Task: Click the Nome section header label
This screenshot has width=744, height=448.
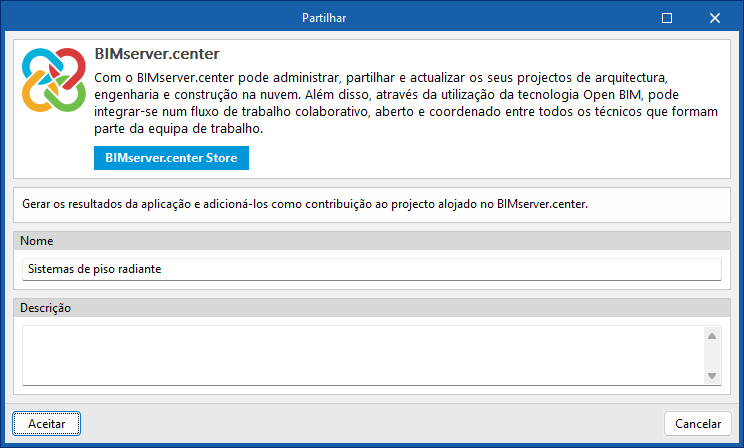Action: click(36, 241)
